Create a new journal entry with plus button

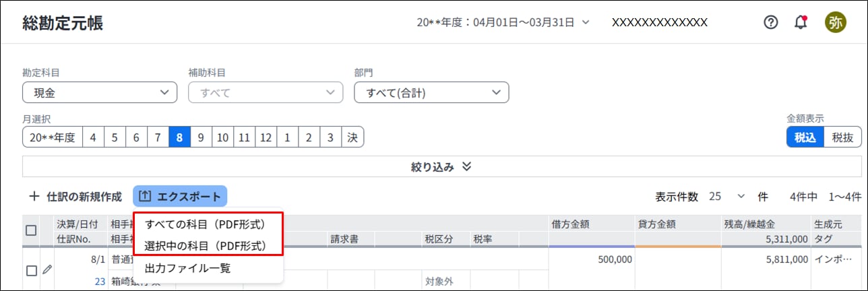[x=75, y=197]
